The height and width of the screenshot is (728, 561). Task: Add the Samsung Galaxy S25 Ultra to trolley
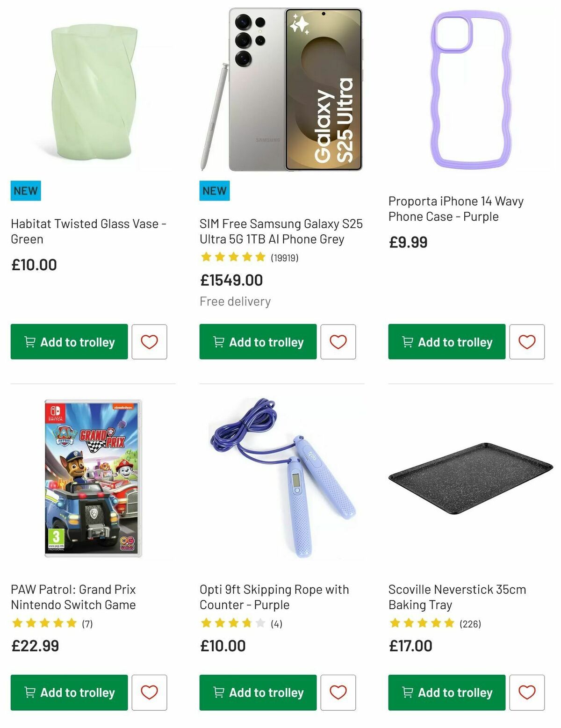[x=257, y=342]
